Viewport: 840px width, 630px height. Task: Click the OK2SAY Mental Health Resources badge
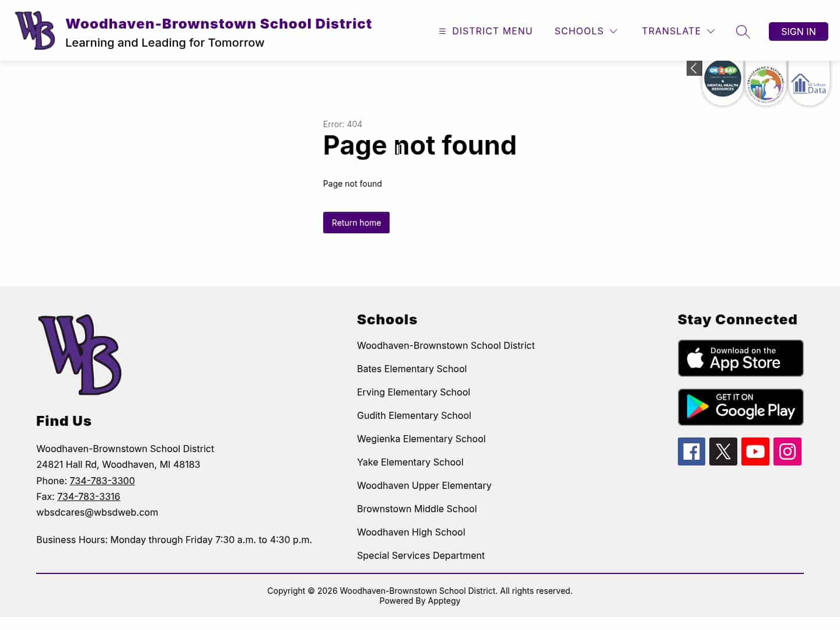[x=723, y=80]
